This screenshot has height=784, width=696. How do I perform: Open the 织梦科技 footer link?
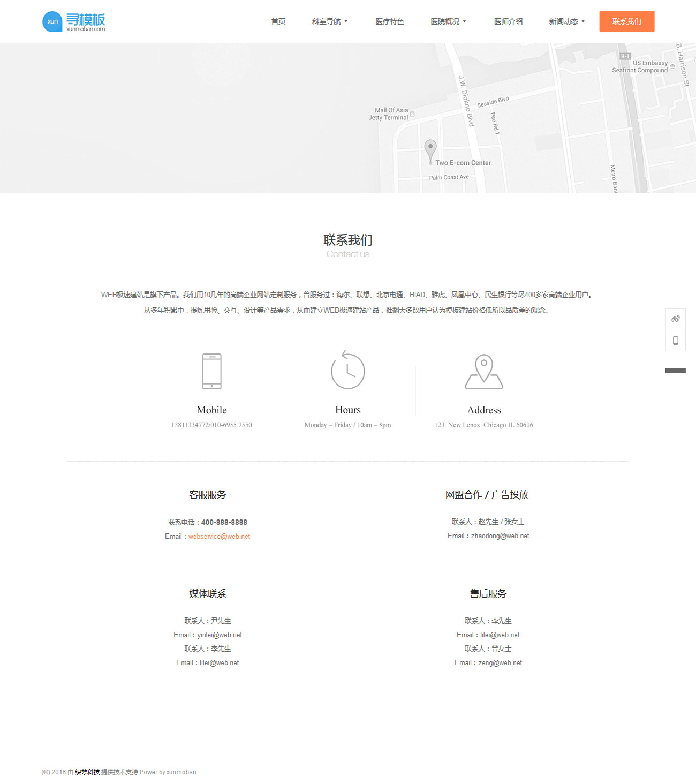[x=87, y=772]
